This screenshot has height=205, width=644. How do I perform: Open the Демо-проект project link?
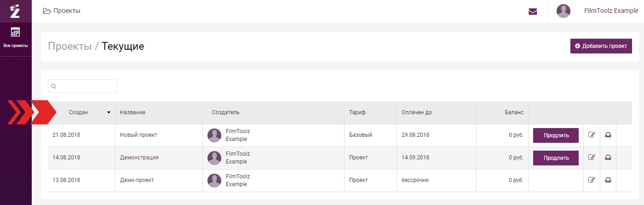click(137, 180)
